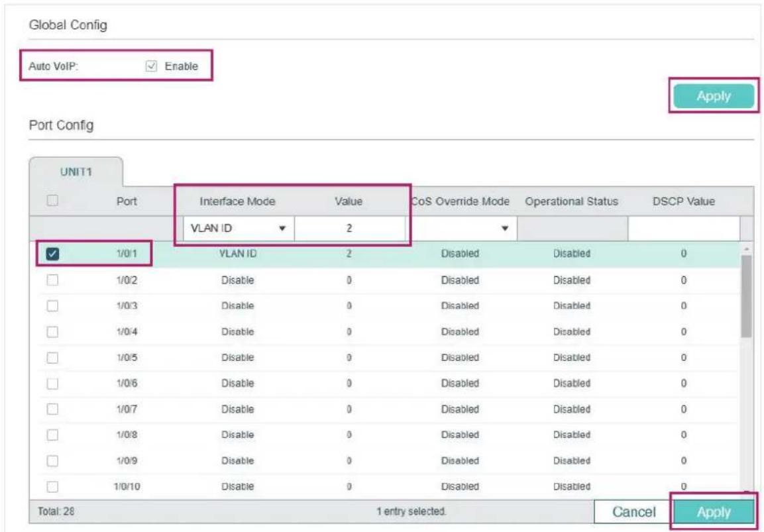
Task: Check the port 1/0/9 checkbox
Action: coord(52,461)
